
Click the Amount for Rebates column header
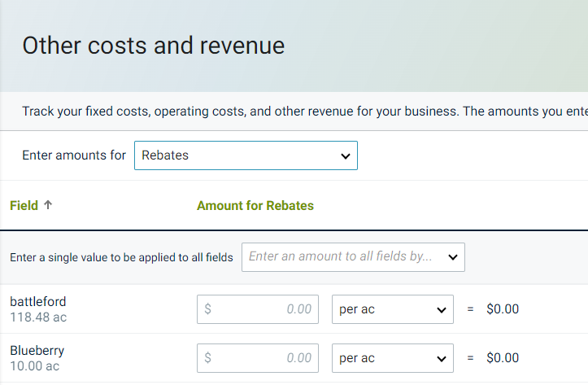click(x=255, y=205)
